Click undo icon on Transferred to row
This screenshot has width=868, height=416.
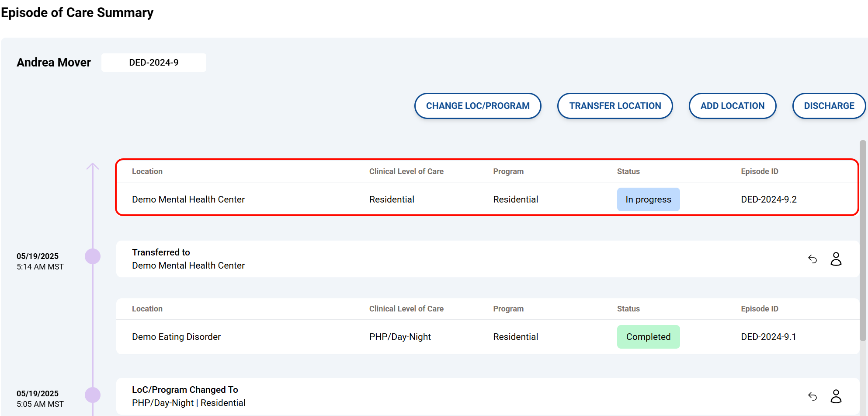click(812, 259)
